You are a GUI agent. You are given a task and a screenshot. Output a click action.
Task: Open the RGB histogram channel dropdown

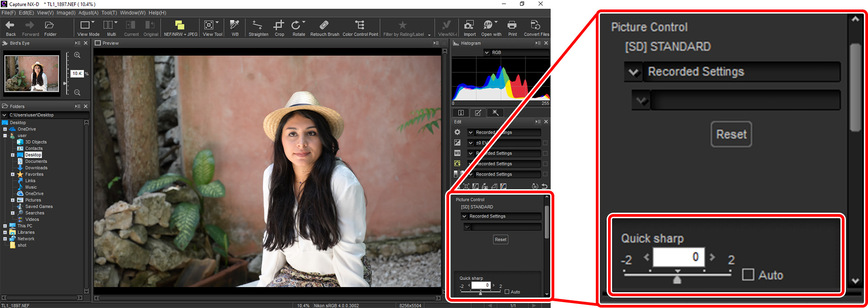click(x=487, y=52)
